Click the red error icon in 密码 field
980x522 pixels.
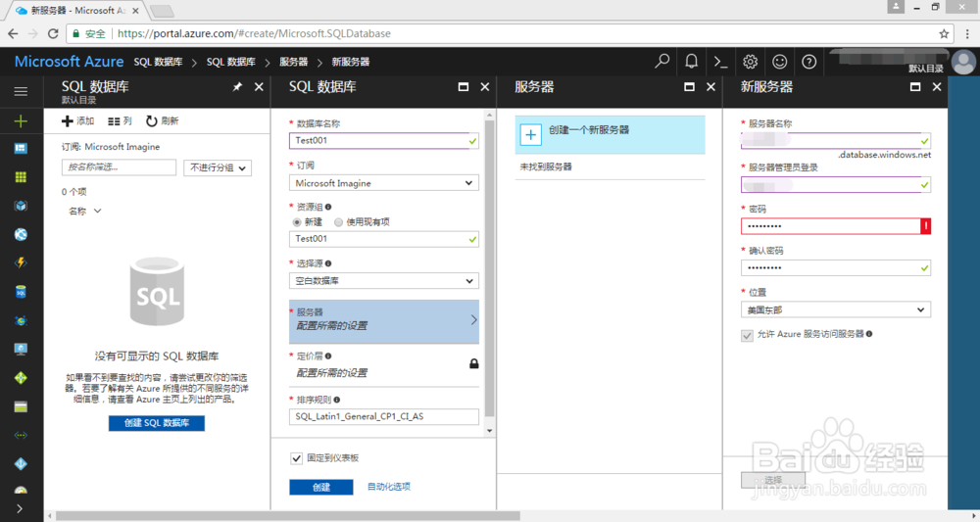926,226
